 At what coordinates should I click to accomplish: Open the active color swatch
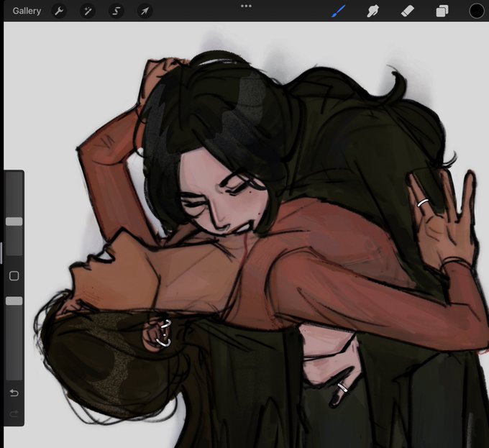coord(477,12)
